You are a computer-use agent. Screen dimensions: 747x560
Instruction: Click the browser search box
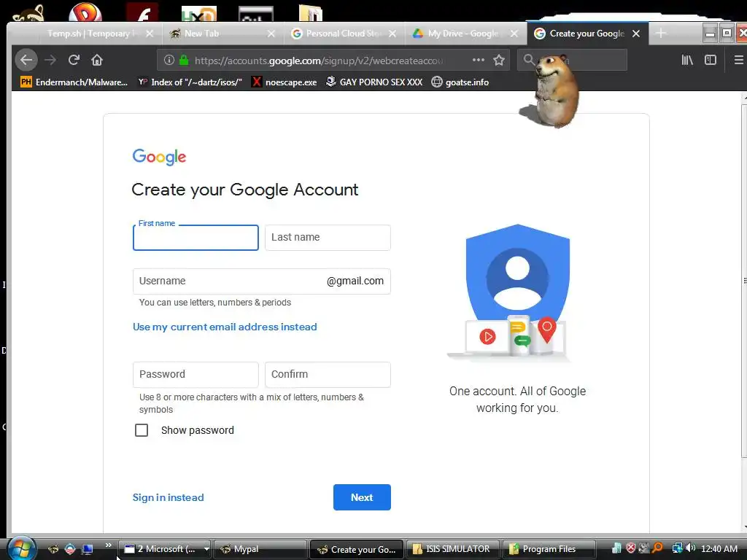(x=572, y=60)
